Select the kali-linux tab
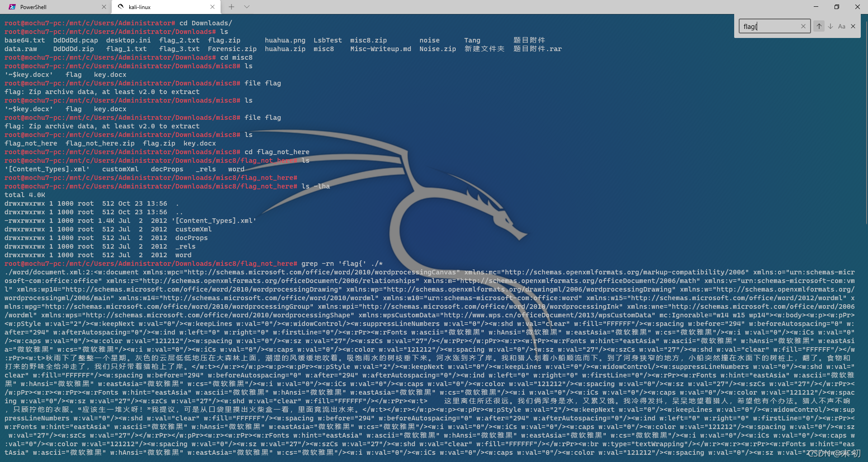Screen dimensions: 868x462 click(x=166, y=7)
